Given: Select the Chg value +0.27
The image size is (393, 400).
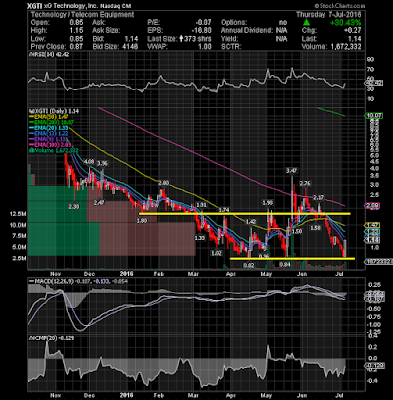Looking at the screenshot, I should click(353, 31).
